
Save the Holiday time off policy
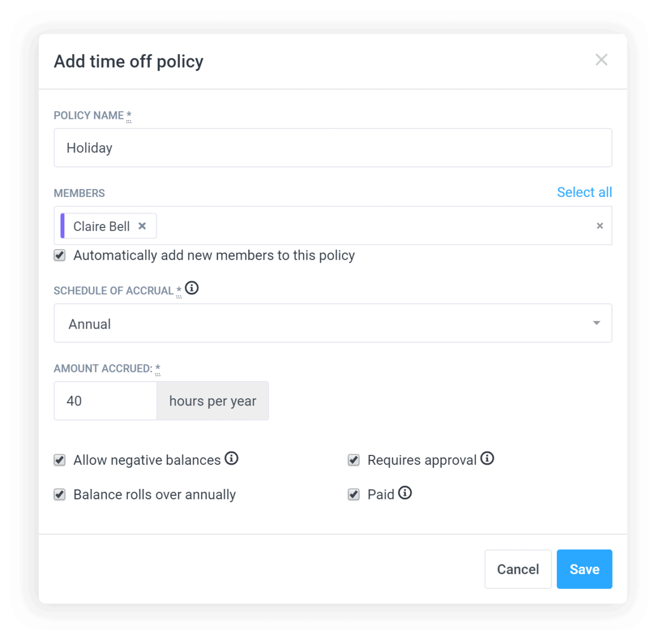pyautogui.click(x=584, y=569)
